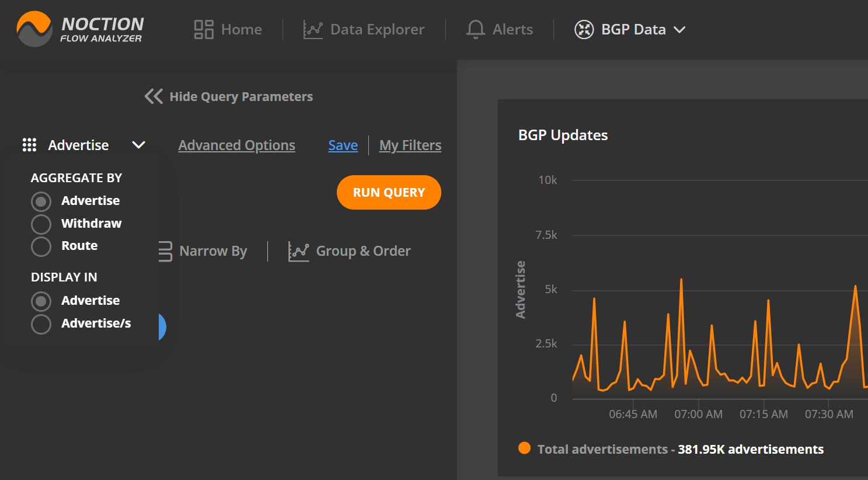Click Hide Query Parameters

(229, 96)
